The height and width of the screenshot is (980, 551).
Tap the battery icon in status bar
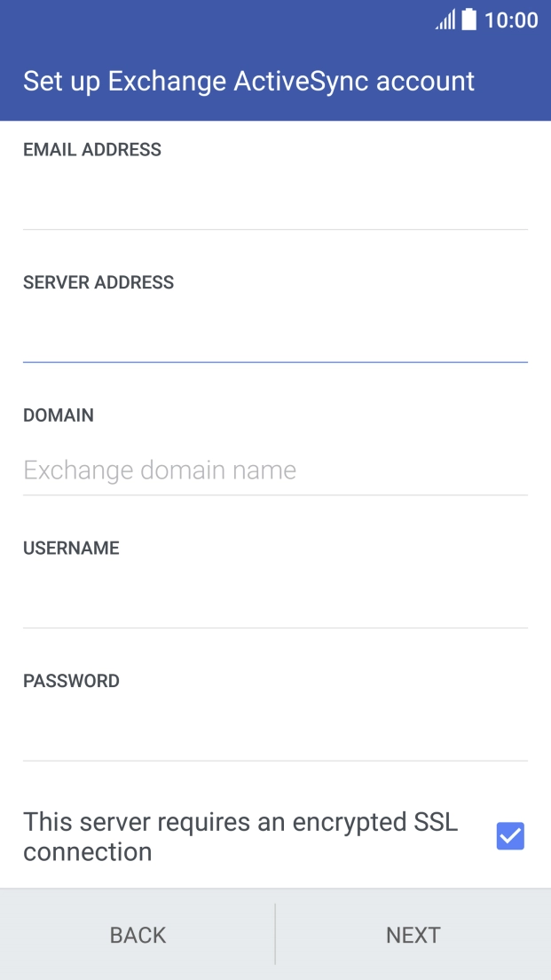469,20
